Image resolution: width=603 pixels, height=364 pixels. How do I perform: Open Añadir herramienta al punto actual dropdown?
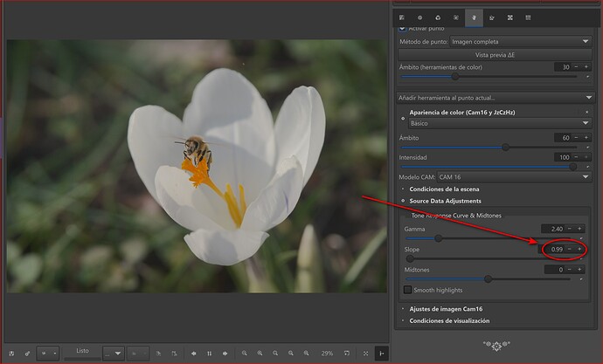496,97
